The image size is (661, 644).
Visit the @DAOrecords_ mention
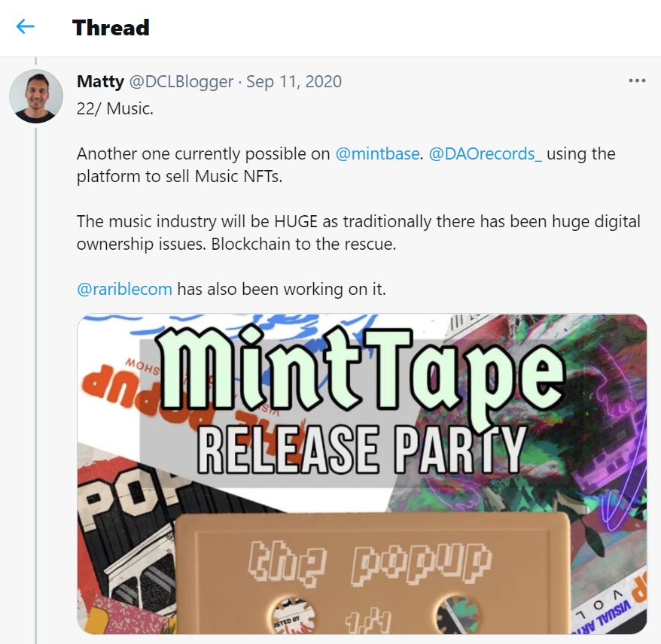(486, 153)
